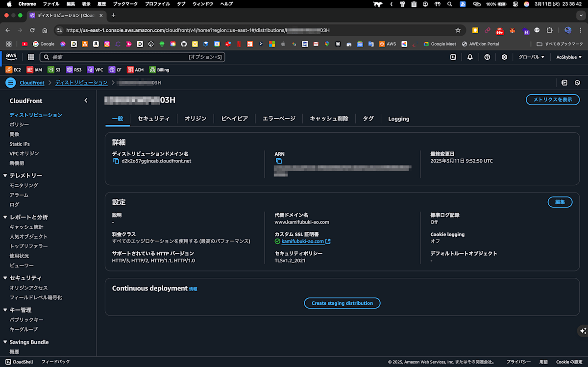Image resolution: width=588 pixels, height=367 pixels.
Task: Click the 編集 settings button
Action: point(560,202)
